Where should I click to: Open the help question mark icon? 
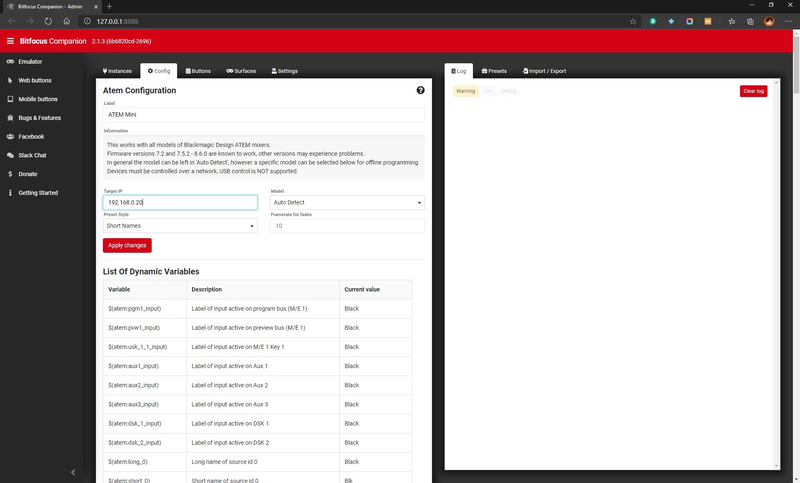coord(420,90)
